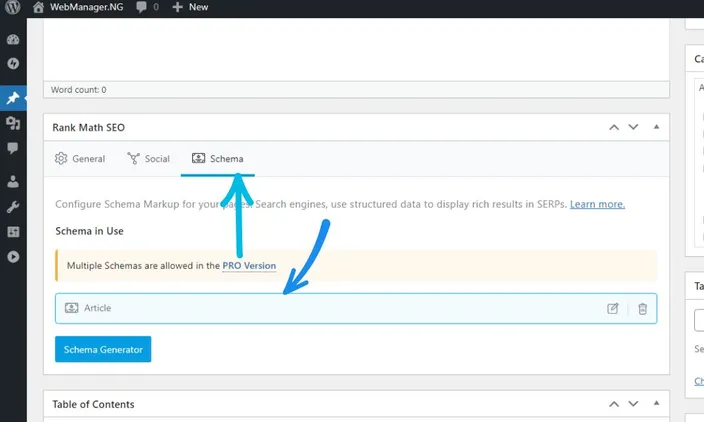Open the Posts pushpin sidebar icon
Image resolution: width=704 pixels, height=422 pixels.
[x=13, y=97]
